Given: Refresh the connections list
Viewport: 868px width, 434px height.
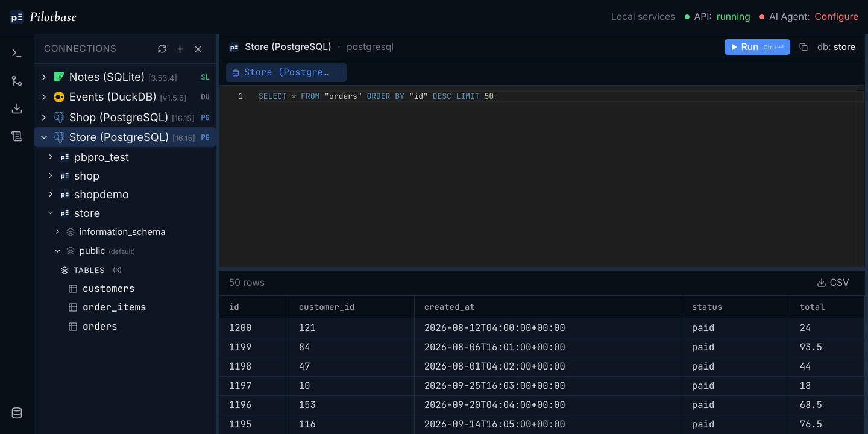Looking at the screenshot, I should click(x=162, y=49).
